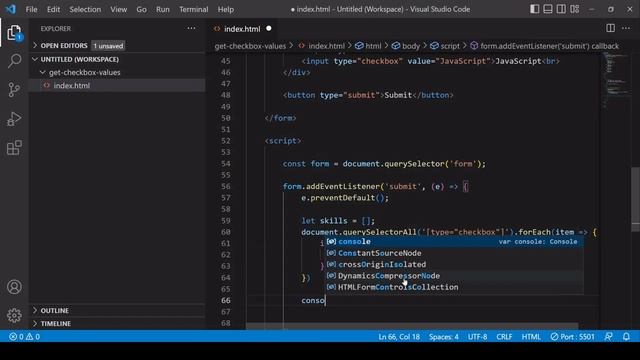Open the Customize Layout icon

pyautogui.click(x=575, y=9)
